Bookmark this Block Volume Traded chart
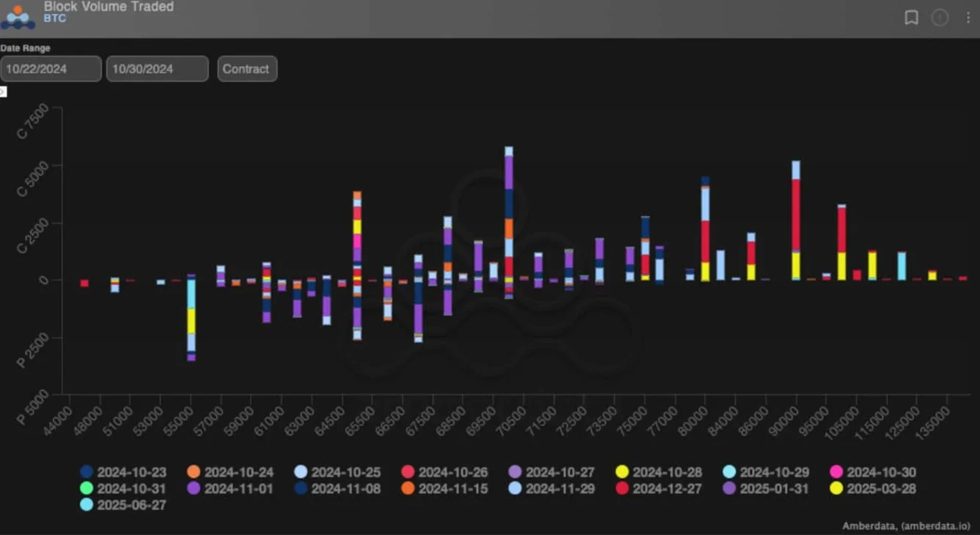This screenshot has width=980, height=535. pyautogui.click(x=911, y=17)
